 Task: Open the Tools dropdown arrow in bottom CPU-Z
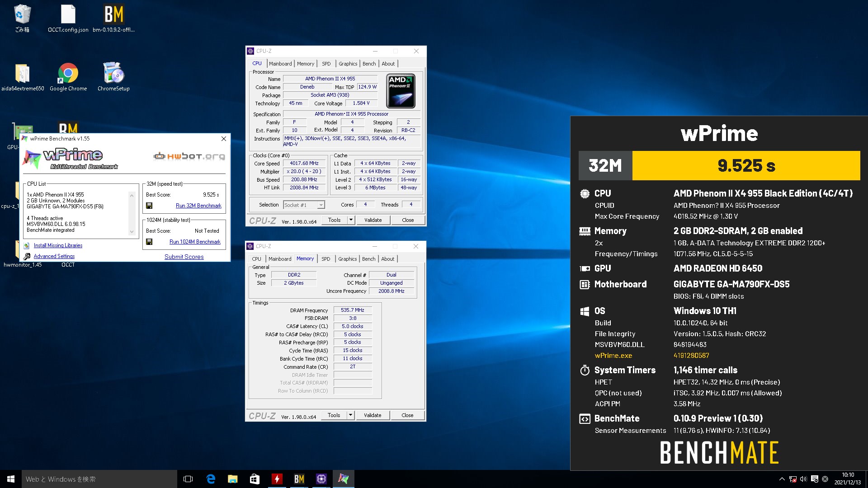click(x=350, y=415)
